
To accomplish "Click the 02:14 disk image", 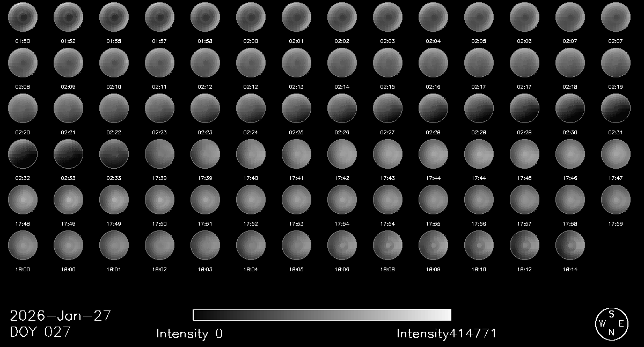I will pos(342,63).
